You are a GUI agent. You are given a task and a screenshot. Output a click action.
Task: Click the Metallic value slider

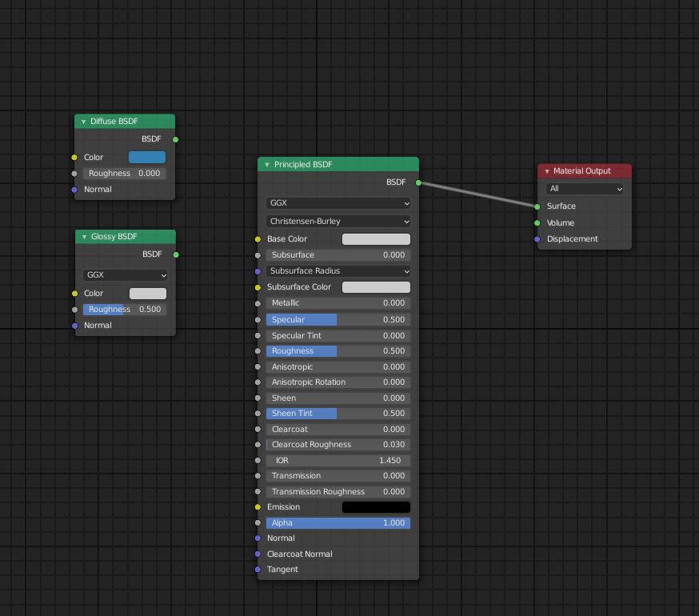[x=338, y=303]
